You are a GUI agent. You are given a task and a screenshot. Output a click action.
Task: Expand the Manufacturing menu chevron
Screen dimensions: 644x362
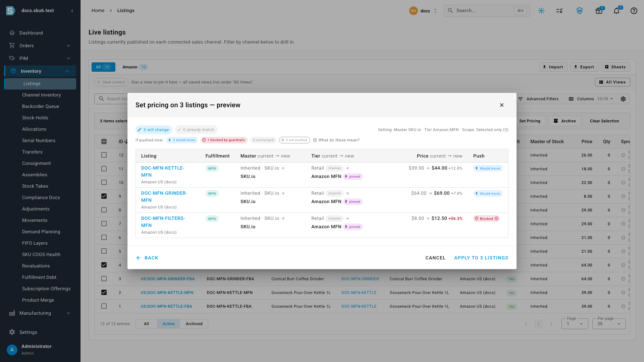pyautogui.click(x=68, y=313)
